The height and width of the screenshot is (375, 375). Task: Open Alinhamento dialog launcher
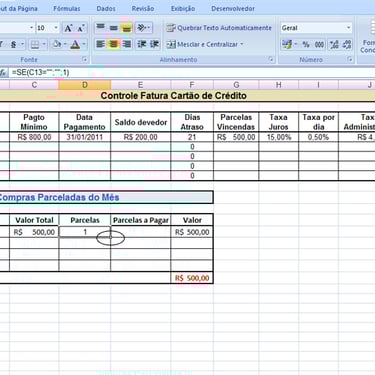pyautogui.click(x=271, y=60)
